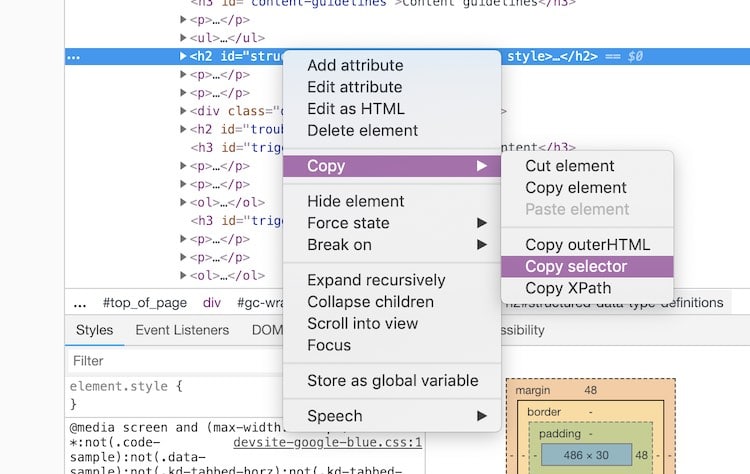The image size is (750, 474).
Task: Select Hide element menu item
Action: click(x=355, y=201)
